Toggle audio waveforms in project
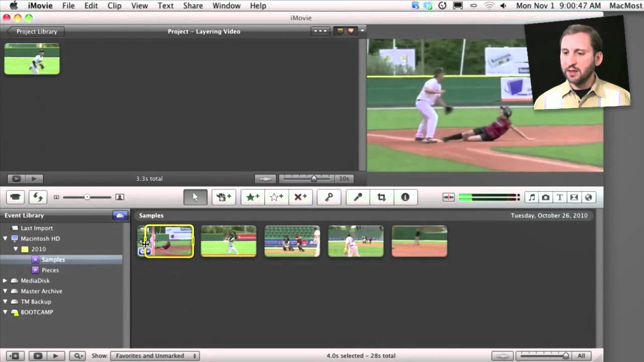Viewport: 644px width, 362px height. pos(265,178)
